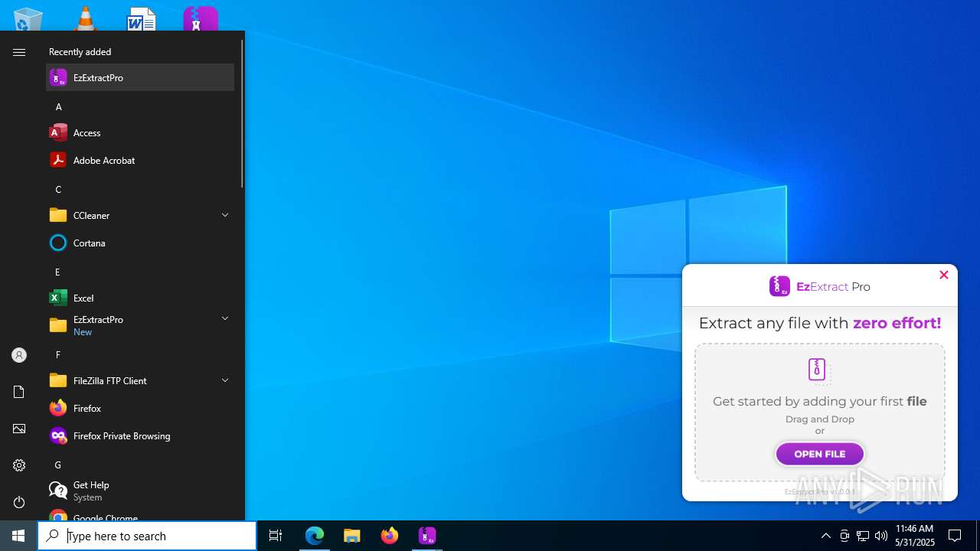Open EzExtractPro from Recently added
Image resolution: width=980 pixels, height=551 pixels.
point(140,77)
